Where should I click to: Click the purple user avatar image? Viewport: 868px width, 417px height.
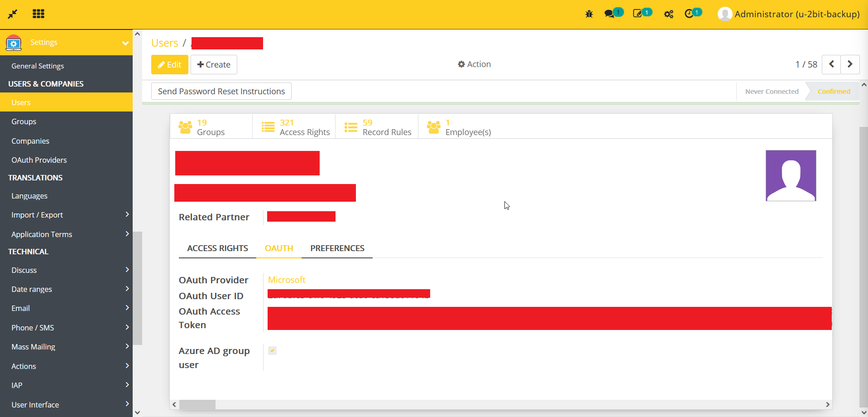pos(791,175)
